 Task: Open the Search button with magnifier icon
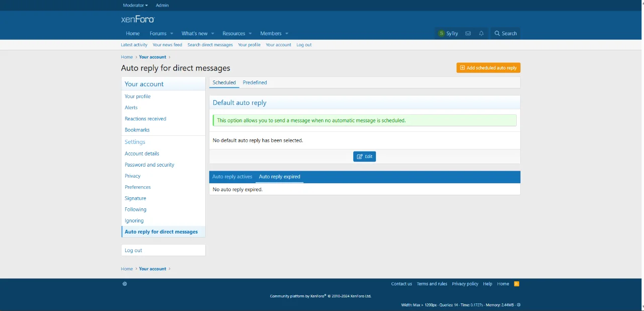pos(506,33)
